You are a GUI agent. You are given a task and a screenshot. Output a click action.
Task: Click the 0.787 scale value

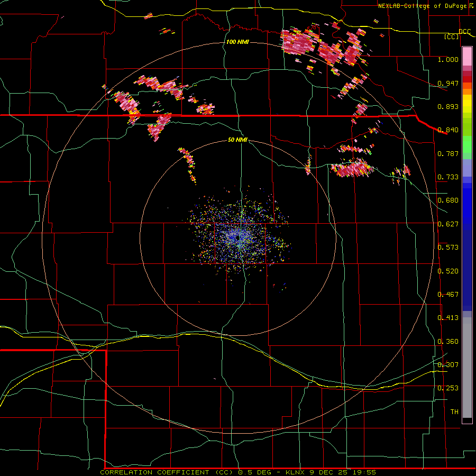point(448,153)
